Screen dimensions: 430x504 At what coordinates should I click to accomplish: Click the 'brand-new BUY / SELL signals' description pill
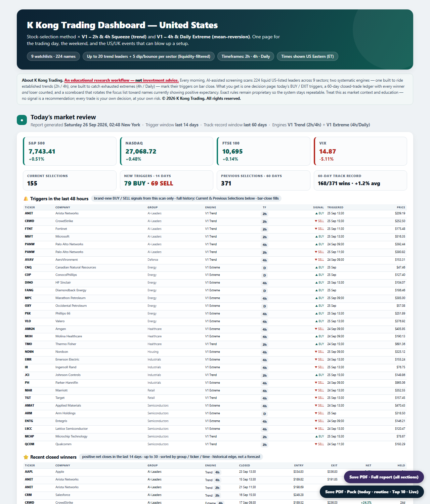186,198
